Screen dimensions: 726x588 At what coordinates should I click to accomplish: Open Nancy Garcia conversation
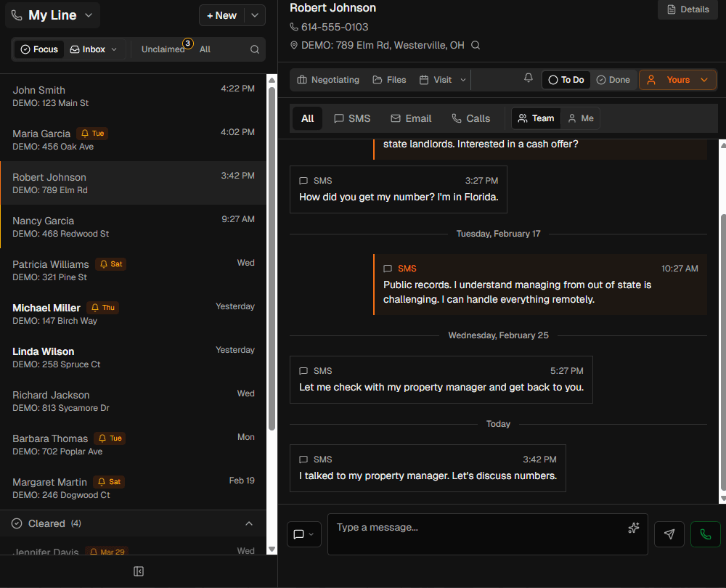point(134,226)
